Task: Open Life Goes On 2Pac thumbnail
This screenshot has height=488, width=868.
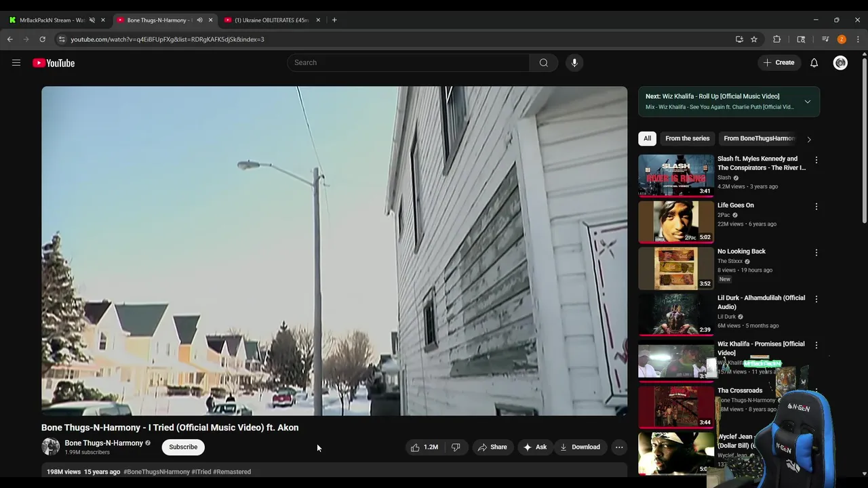Action: coord(676,222)
